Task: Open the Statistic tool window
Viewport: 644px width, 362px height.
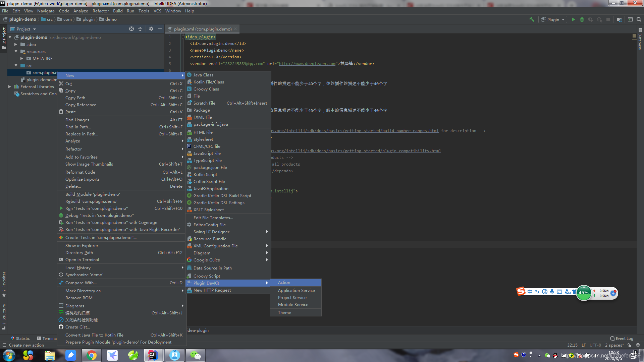Action: tap(20, 338)
